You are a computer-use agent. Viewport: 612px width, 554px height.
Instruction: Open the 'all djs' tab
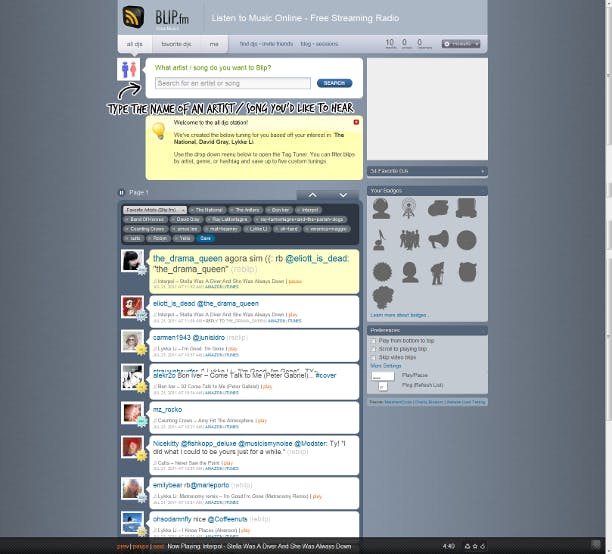(x=134, y=44)
